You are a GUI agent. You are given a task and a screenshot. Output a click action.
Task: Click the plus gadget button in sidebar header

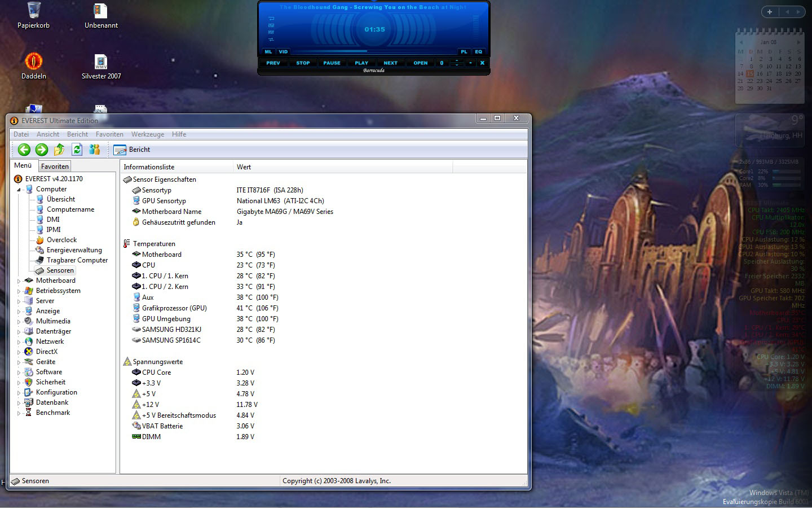(770, 12)
